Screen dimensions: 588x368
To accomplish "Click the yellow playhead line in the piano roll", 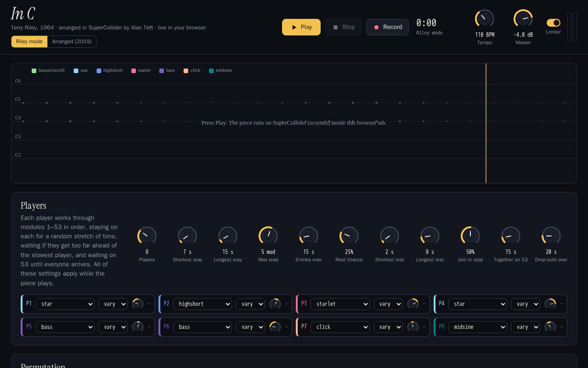I will pos(486,123).
